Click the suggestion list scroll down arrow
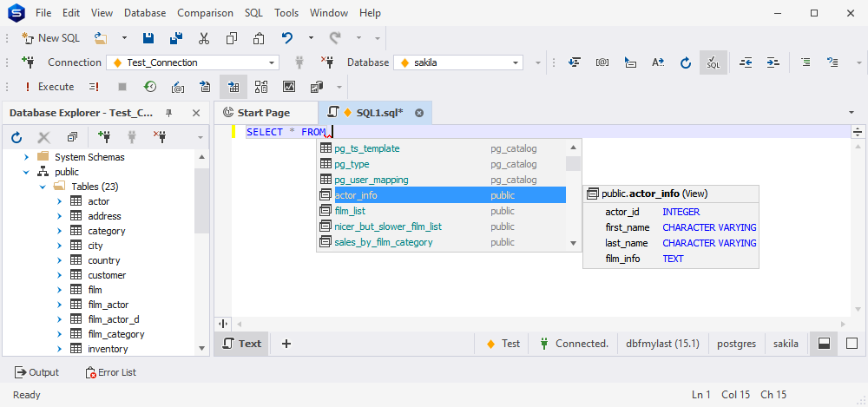This screenshot has width=868, height=407. click(x=573, y=243)
